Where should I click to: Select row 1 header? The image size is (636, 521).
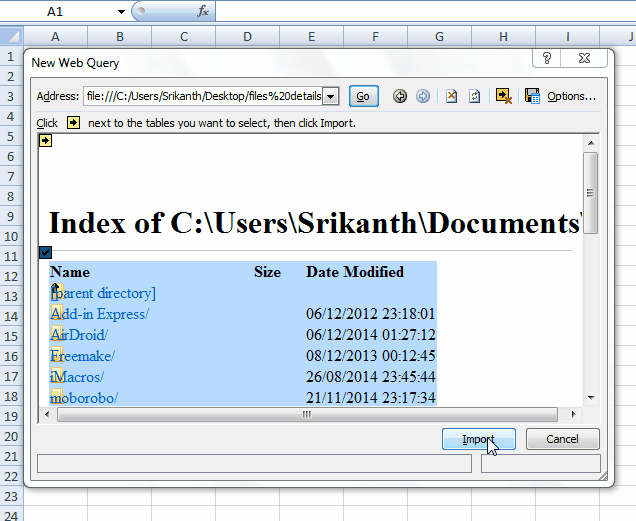click(11, 56)
